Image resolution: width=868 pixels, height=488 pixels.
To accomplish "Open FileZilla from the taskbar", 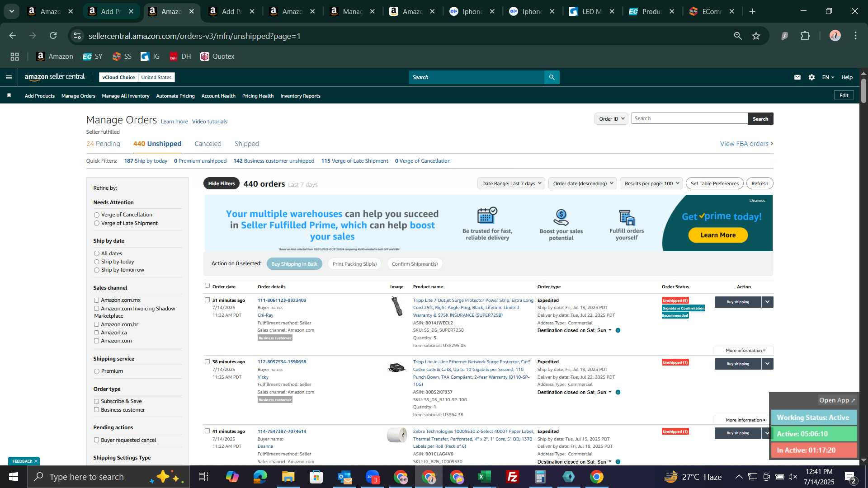I will pyautogui.click(x=513, y=477).
